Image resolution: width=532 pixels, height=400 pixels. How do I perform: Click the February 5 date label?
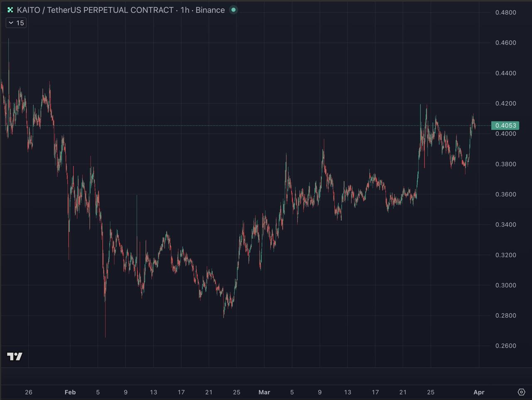click(98, 392)
